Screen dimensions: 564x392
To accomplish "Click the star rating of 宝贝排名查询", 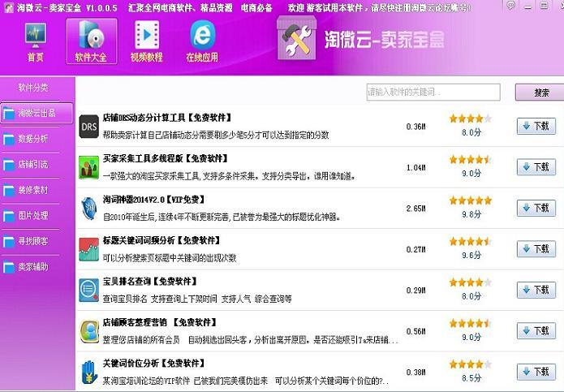I will tap(471, 282).
